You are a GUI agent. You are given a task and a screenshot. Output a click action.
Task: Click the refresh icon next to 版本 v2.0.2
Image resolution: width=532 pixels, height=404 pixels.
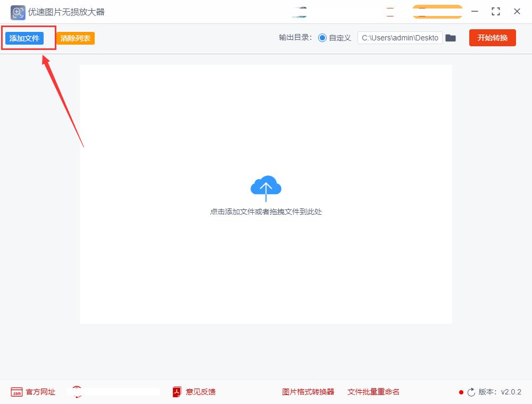[x=471, y=392]
